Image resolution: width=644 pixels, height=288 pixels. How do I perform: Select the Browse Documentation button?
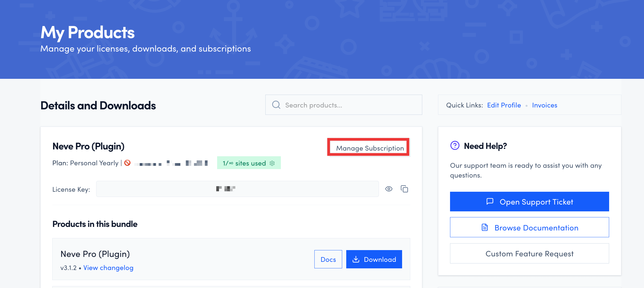529,227
